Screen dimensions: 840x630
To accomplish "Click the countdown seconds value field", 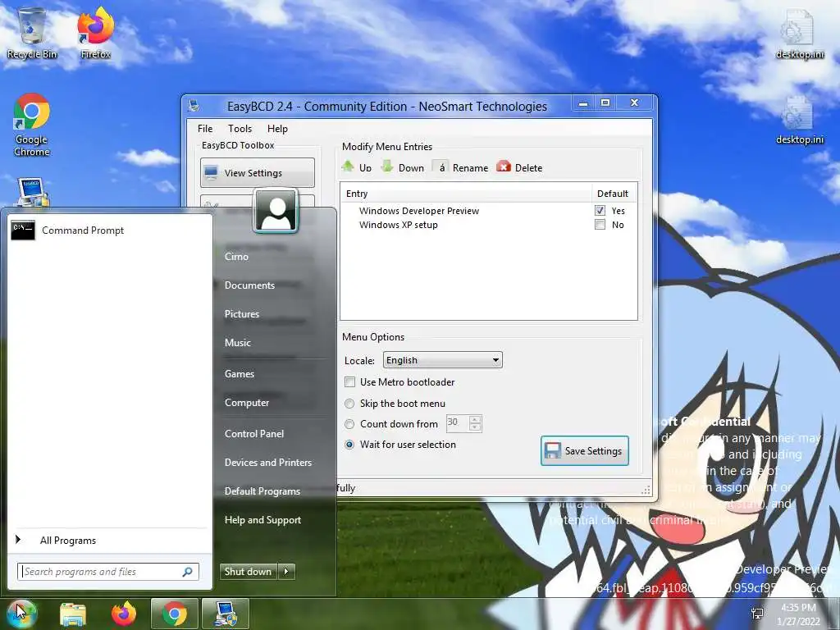I will [458, 423].
